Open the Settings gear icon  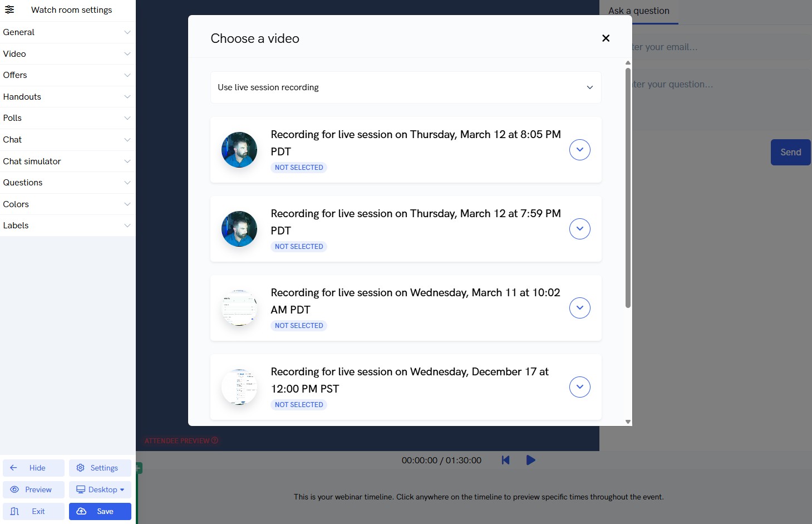click(80, 468)
